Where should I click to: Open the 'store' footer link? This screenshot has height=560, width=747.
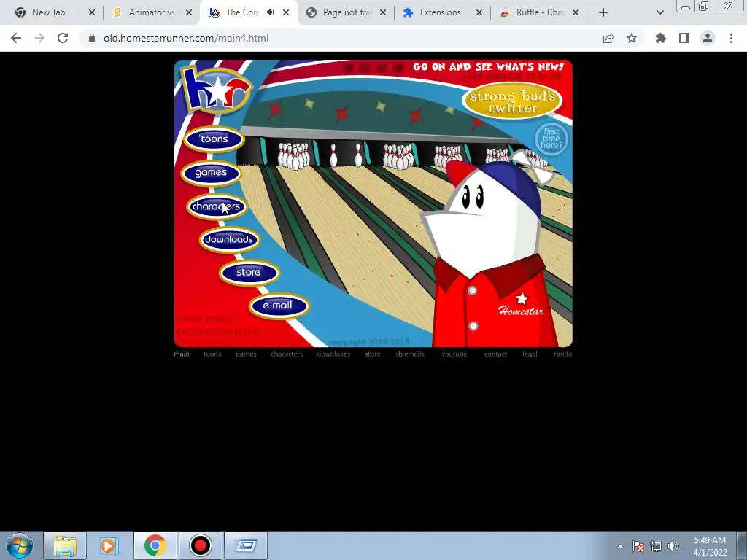373,354
